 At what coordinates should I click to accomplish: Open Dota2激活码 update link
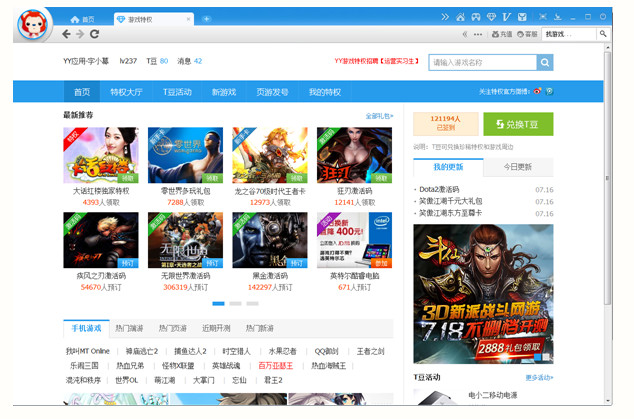tap(440, 189)
